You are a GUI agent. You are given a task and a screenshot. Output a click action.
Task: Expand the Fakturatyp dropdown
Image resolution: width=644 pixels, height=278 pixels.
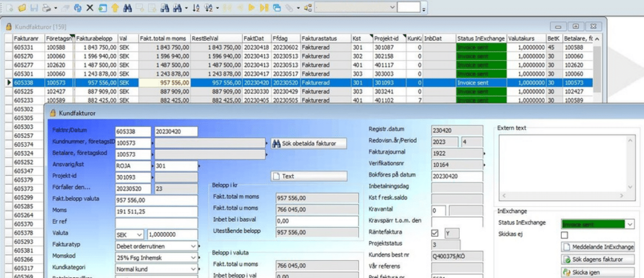click(193, 246)
